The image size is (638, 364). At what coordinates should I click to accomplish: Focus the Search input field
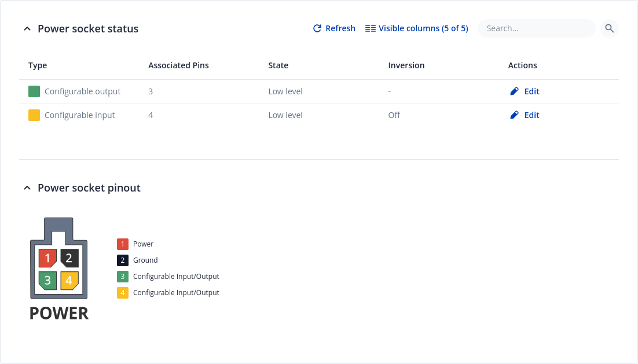click(536, 28)
